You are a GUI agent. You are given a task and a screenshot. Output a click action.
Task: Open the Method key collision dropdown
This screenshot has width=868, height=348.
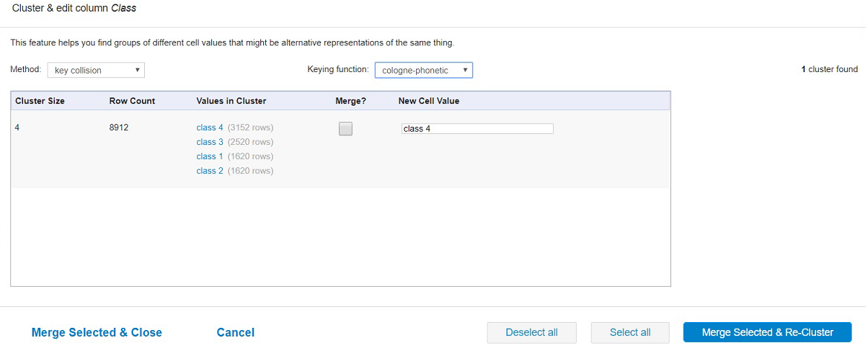[96, 70]
